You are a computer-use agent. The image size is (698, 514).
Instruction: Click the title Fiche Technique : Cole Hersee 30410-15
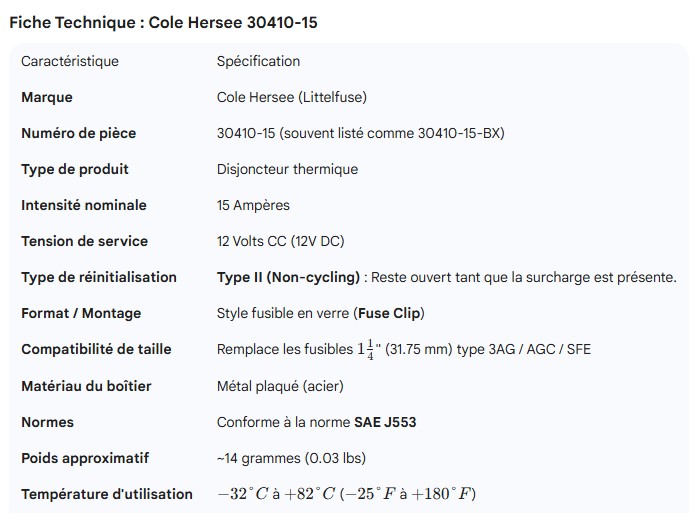[163, 21]
